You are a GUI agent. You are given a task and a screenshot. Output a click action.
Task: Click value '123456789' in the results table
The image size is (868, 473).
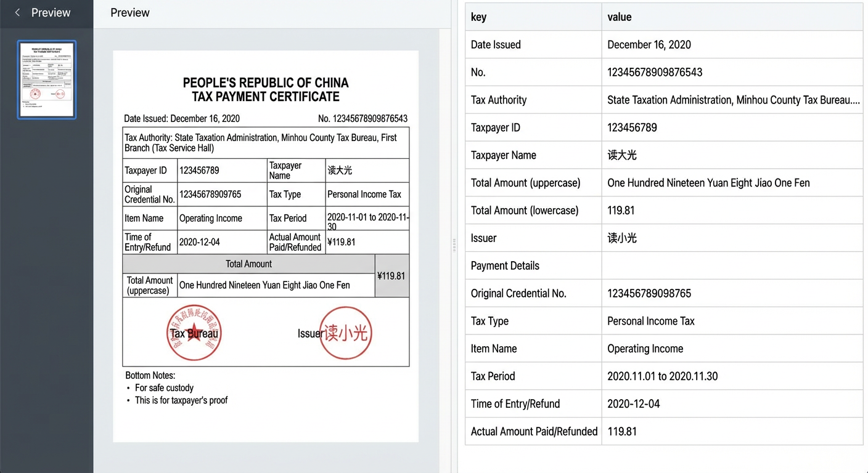click(732, 127)
